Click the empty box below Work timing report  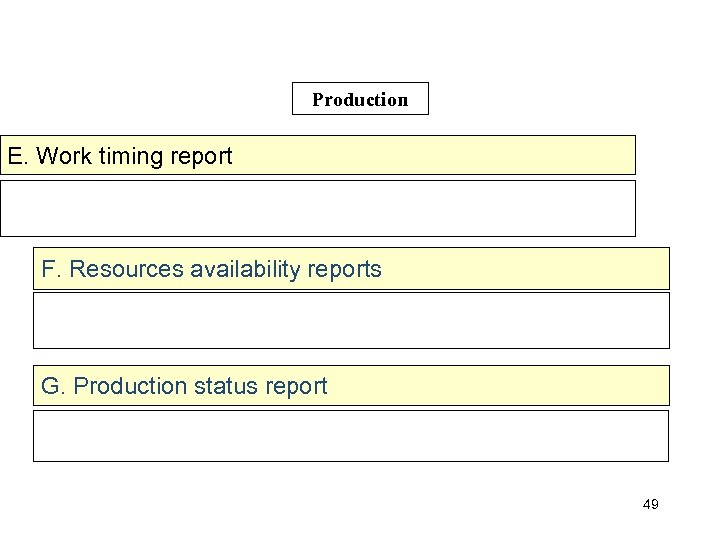click(x=318, y=208)
